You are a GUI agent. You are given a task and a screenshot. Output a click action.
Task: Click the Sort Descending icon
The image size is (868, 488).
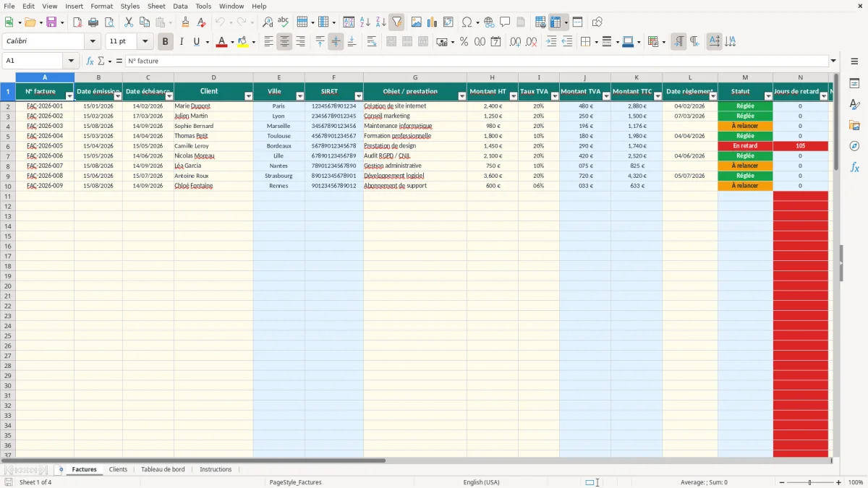[380, 22]
